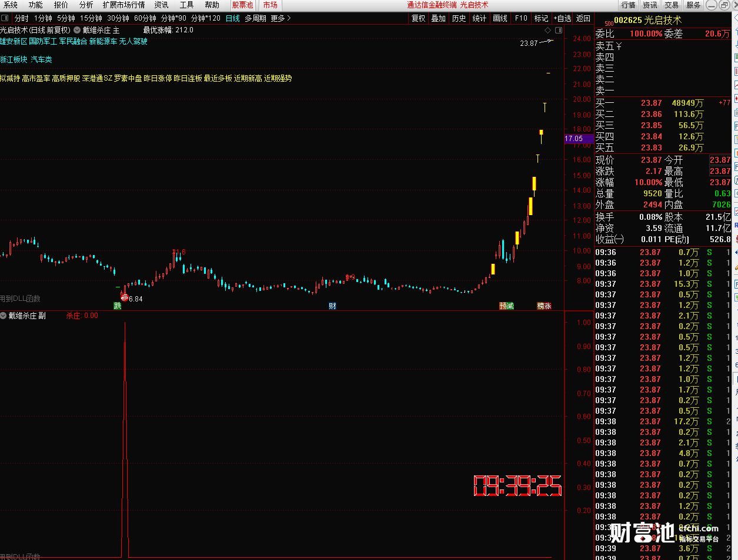
Task: Click the 国防军工 concept tag
Action: click(x=43, y=42)
